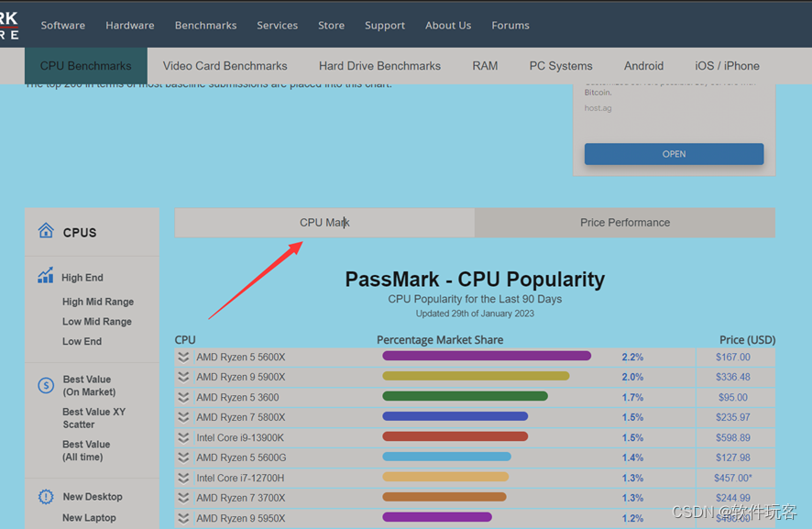Click the home icon beside CPUS
The width and height of the screenshot is (812, 529).
point(46,230)
